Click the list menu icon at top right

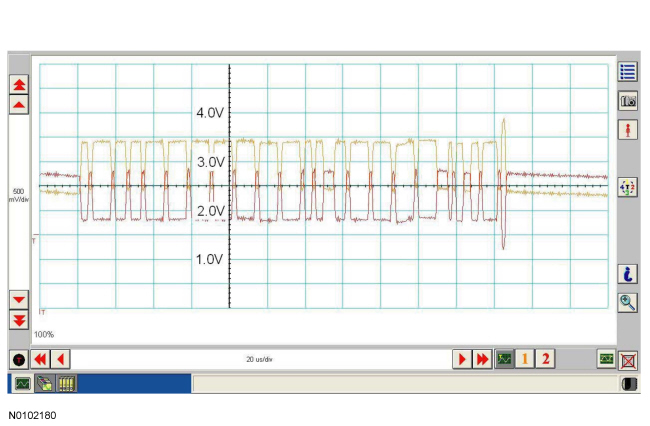pos(628,71)
